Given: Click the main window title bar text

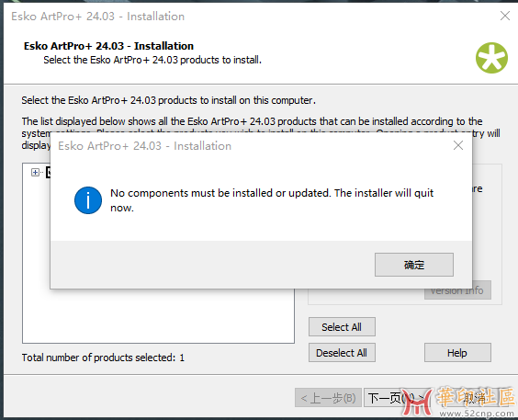Looking at the screenshot, I should pyautogui.click(x=97, y=17).
